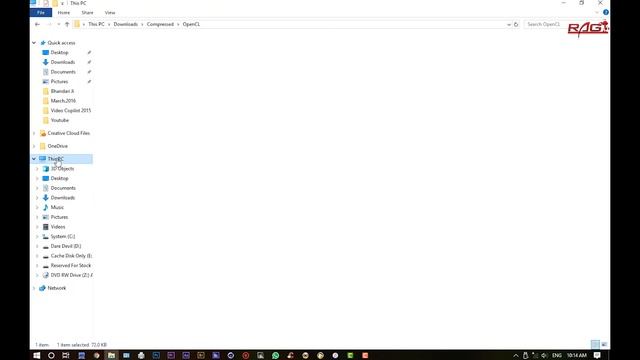Open recent locations dropdown arrow
Viewport: 640px width, 360px height.
click(x=59, y=24)
